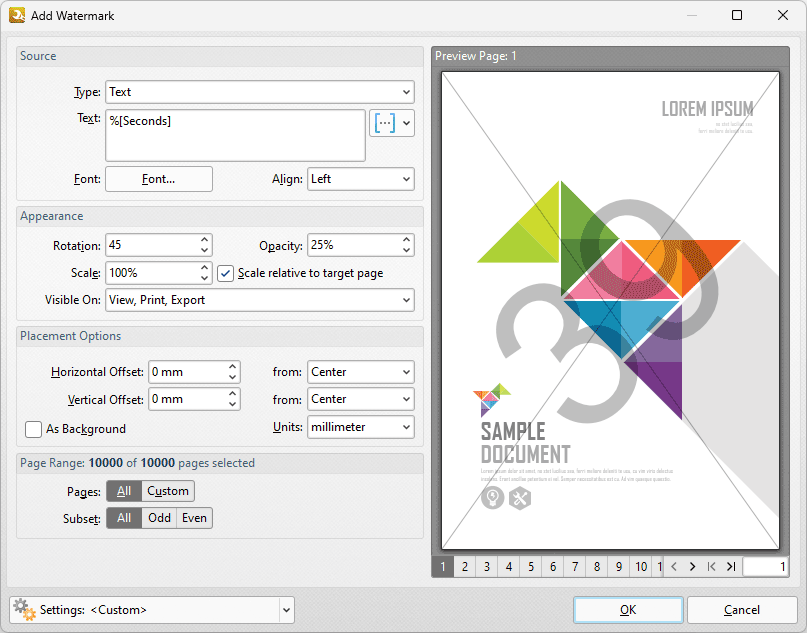Switch preview to page 7
Viewport: 807px width, 633px height.
[x=575, y=567]
